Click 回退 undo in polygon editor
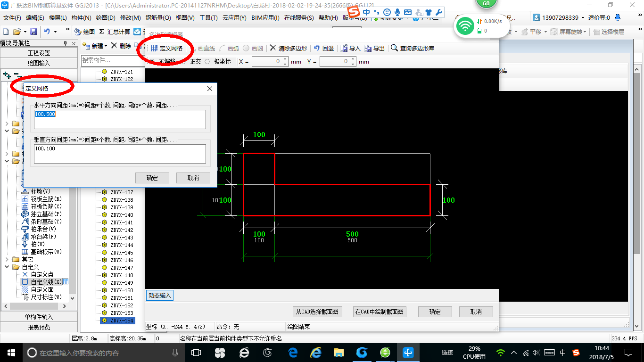Image resolution: width=644 pixels, height=362 pixels. tap(324, 48)
